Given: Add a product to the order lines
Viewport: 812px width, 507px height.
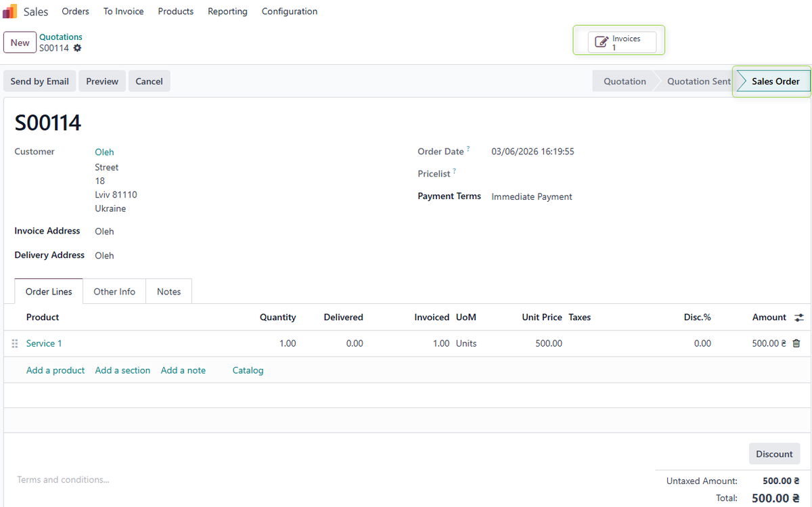Looking at the screenshot, I should (x=55, y=370).
